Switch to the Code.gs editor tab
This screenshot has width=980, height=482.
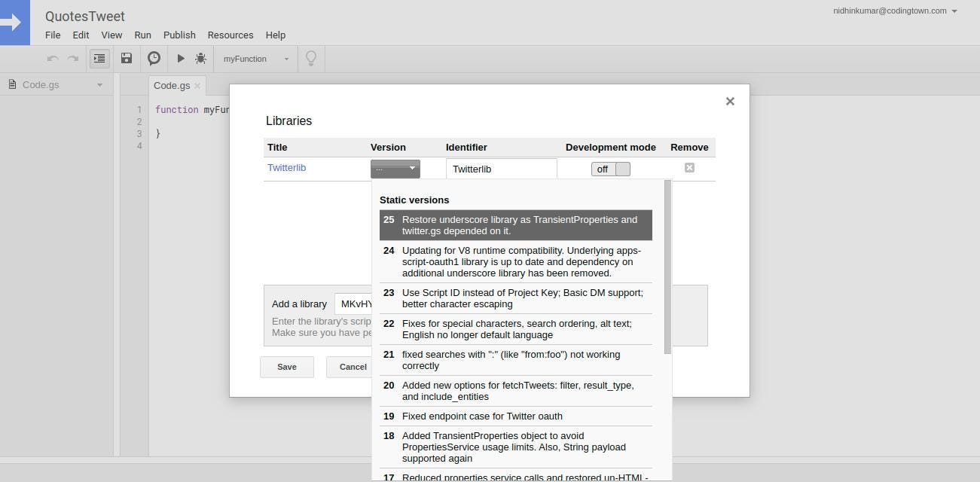(x=172, y=86)
